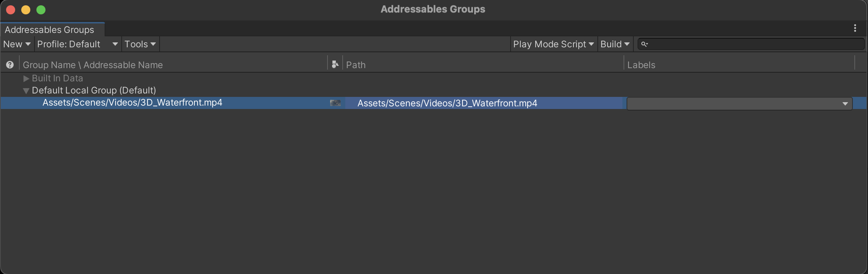Viewport: 868px width, 274px height.
Task: Open the New dropdown menu
Action: (17, 44)
